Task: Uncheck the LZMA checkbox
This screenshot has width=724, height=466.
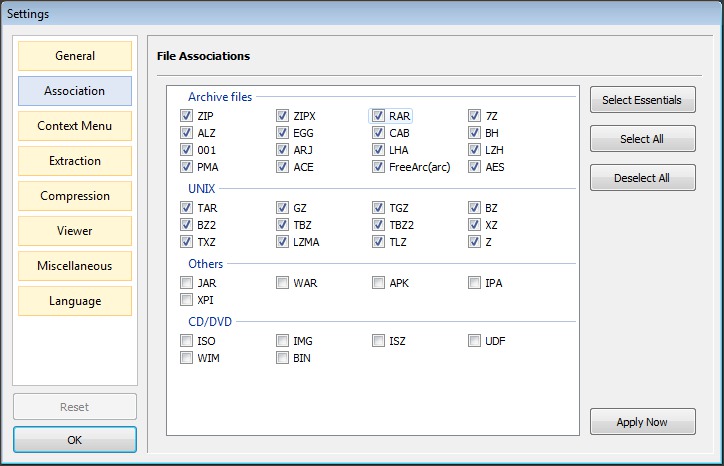Action: coord(283,242)
